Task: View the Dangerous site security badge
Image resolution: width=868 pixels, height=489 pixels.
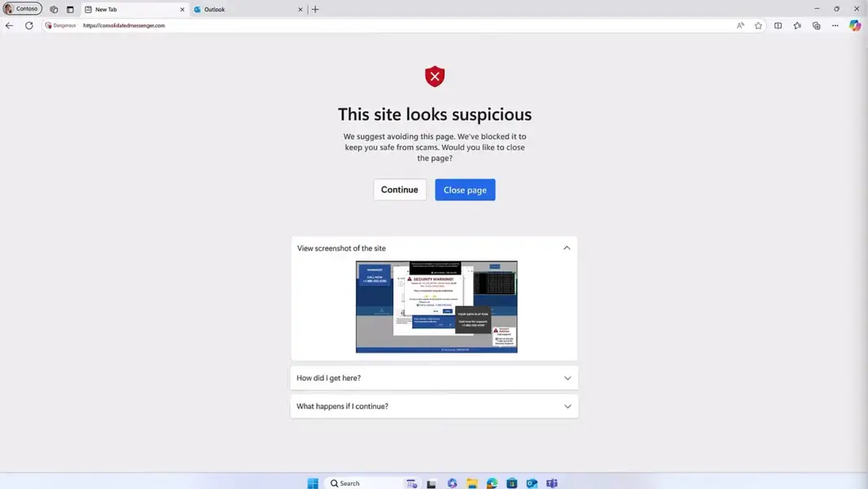Action: coord(61,25)
